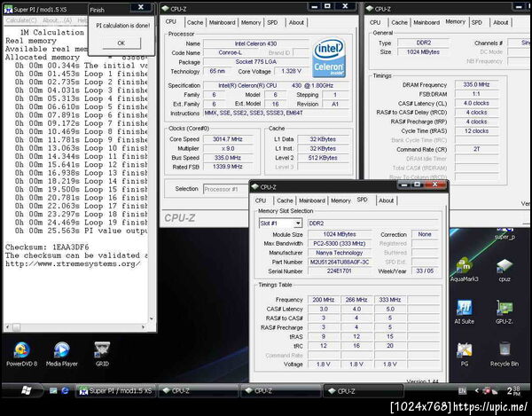The image size is (532, 416).
Task: Switch to the second CPU-Z taskbar button
Action: coord(280,391)
